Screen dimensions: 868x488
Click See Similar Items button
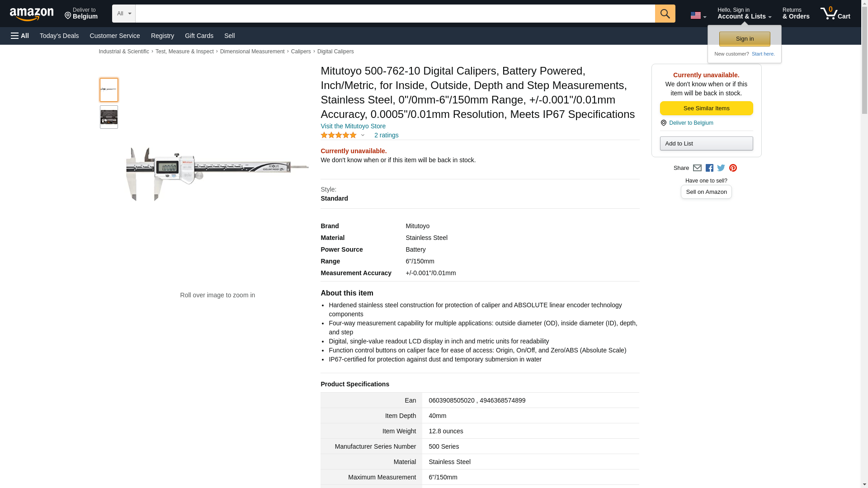706,108
